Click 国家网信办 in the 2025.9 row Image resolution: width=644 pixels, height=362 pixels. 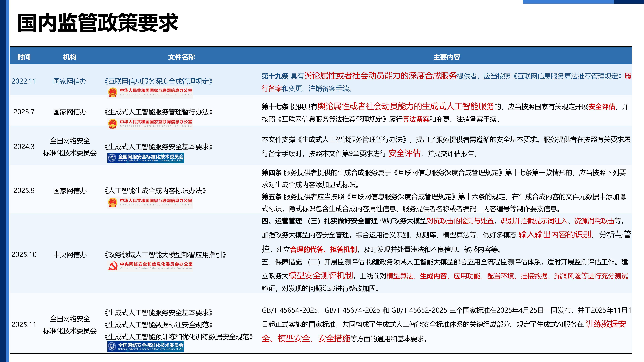tap(70, 191)
